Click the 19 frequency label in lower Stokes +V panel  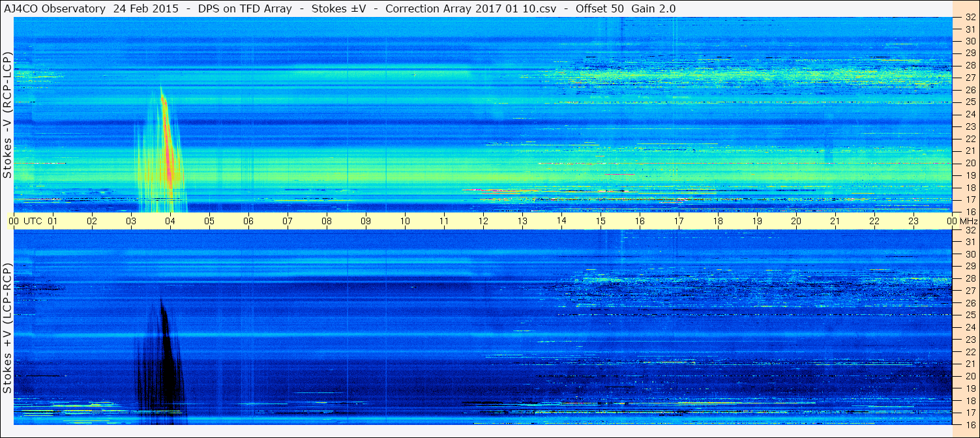point(970,388)
